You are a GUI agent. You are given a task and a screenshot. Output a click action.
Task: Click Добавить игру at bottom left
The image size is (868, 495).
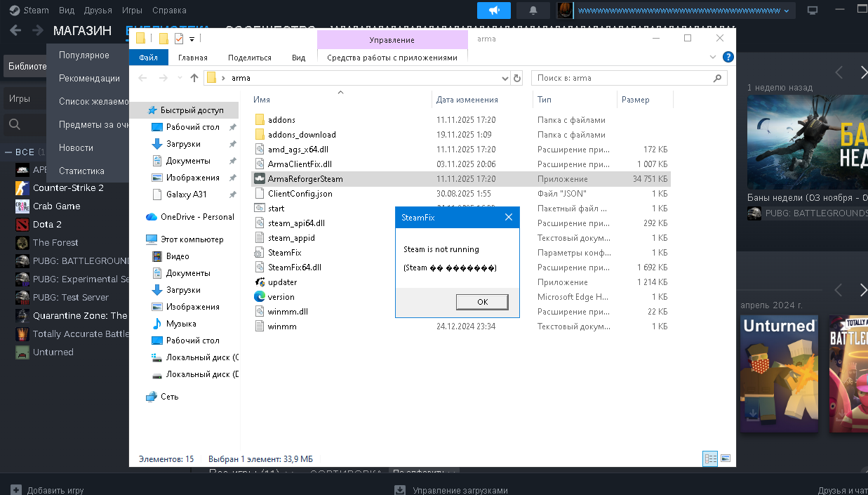[48, 490]
